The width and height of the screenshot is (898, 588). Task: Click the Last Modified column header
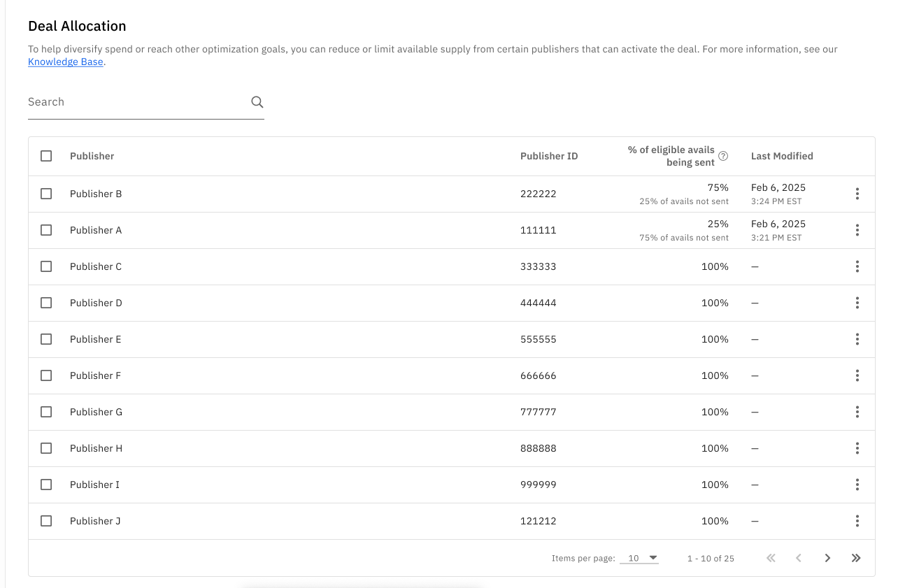[782, 156]
